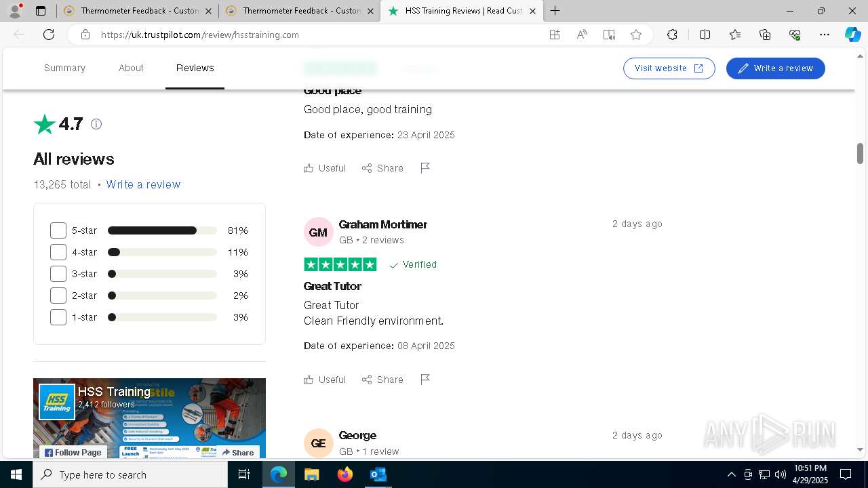
Task: Open Browser essentials heart icon
Action: click(795, 35)
